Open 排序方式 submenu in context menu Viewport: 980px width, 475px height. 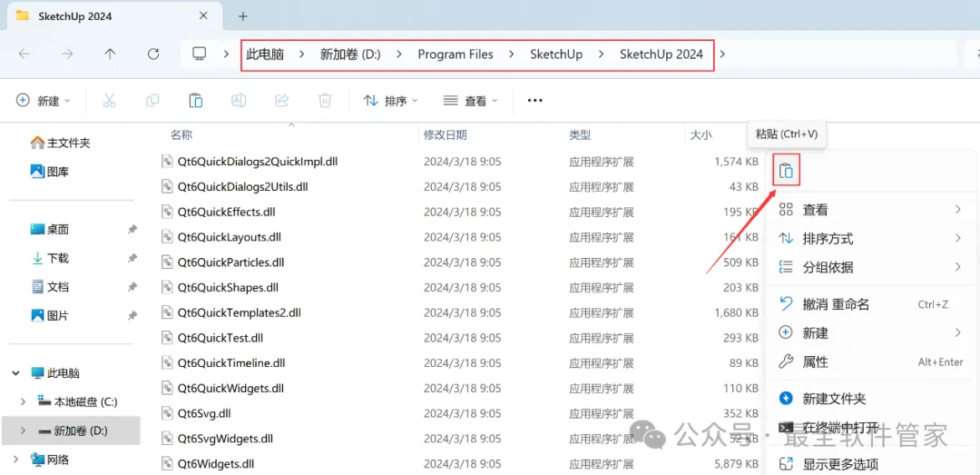(869, 239)
